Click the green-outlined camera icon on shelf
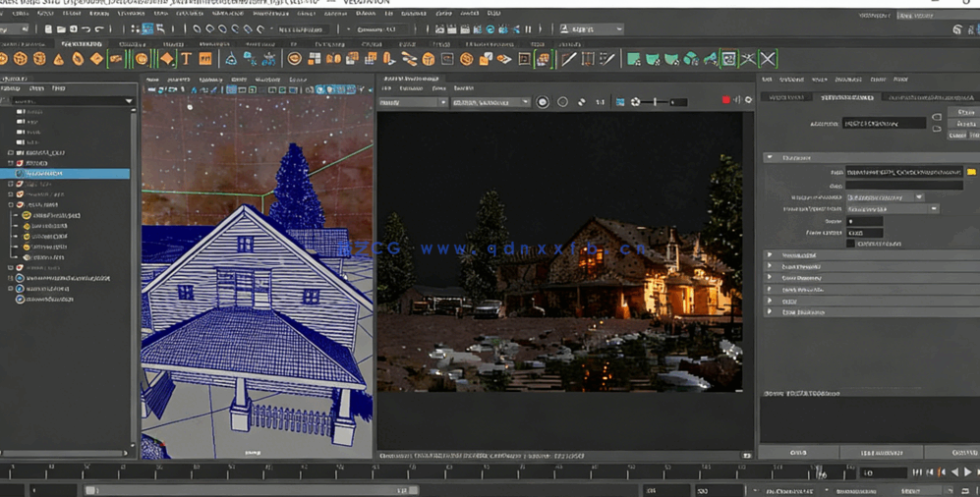This screenshot has width=980, height=497. pos(728,59)
